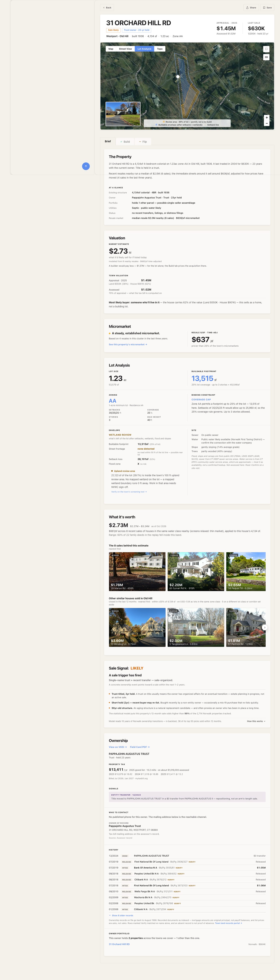Open the Build tab
The height and width of the screenshot is (980, 280).
[125, 141]
